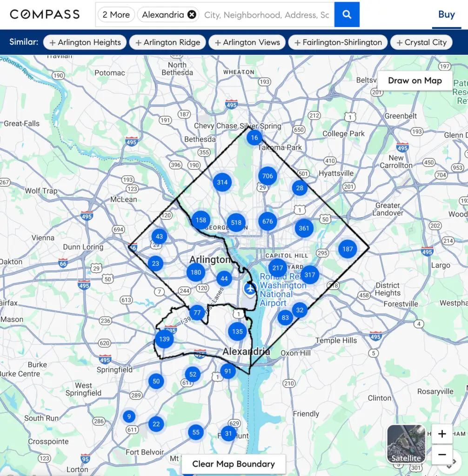Focus the city or address search field
This screenshot has width=468, height=476.
click(267, 15)
